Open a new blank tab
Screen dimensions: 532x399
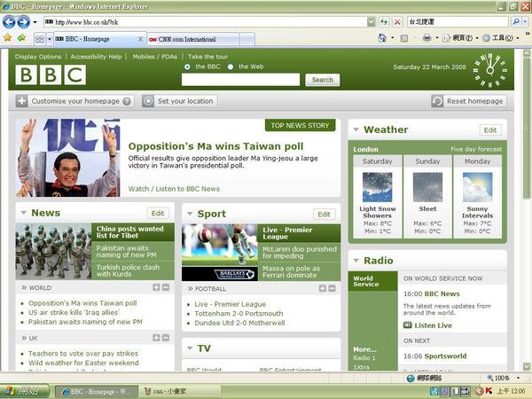247,39
